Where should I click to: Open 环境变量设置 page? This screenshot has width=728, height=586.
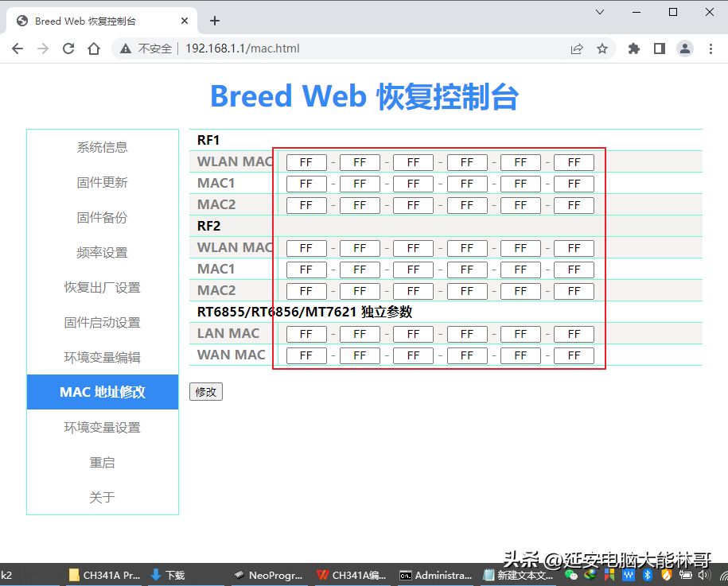[102, 427]
